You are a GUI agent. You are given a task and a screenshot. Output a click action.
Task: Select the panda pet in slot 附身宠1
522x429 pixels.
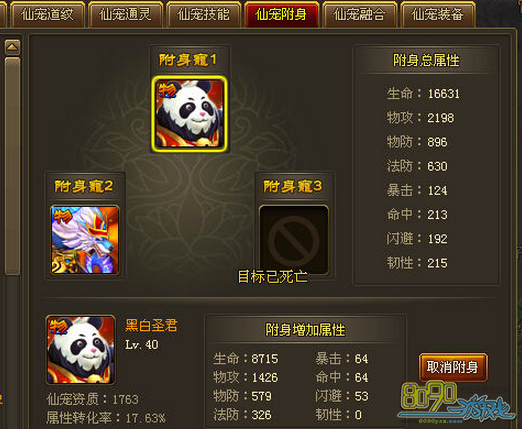click(x=189, y=114)
